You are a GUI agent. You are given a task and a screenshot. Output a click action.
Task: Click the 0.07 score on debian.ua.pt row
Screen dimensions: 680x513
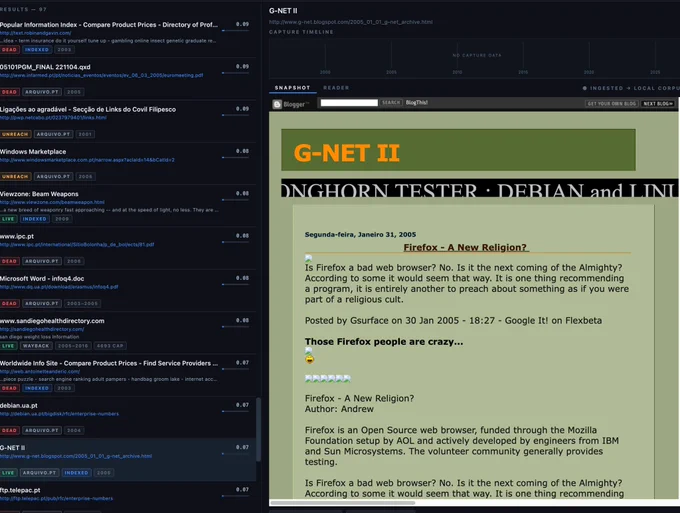point(242,405)
